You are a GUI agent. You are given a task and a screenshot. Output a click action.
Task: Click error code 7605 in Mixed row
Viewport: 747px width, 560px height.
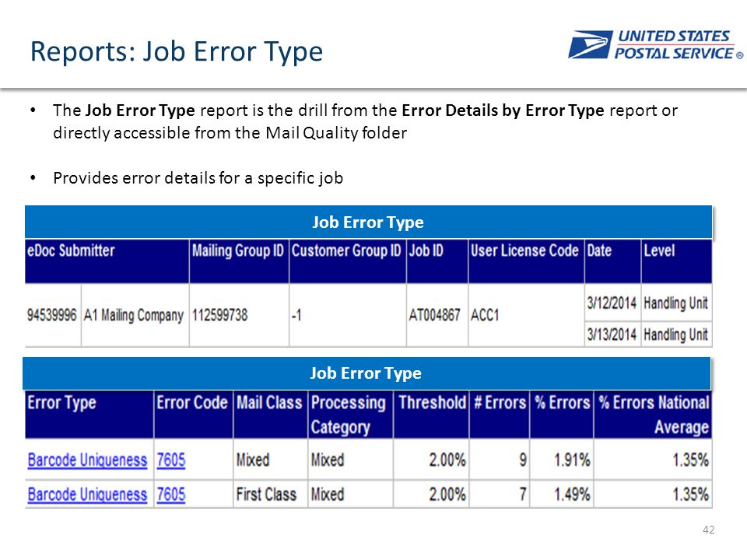pyautogui.click(x=171, y=460)
